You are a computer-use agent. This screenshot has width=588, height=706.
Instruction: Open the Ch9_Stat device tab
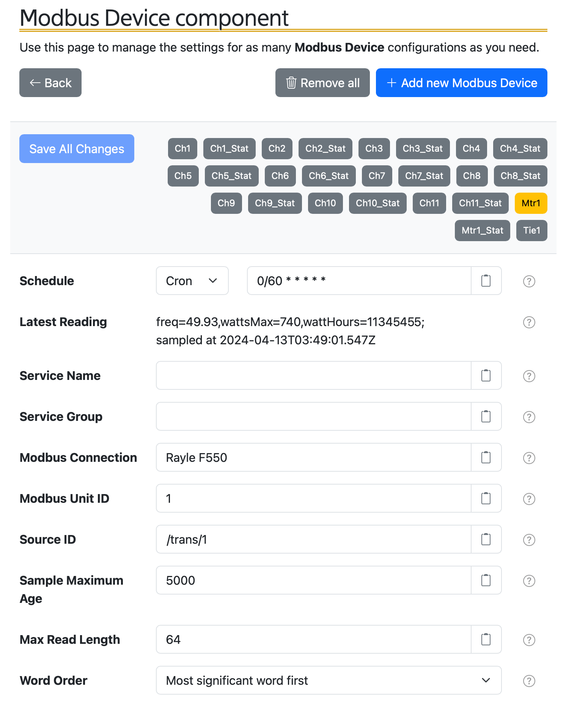click(275, 203)
